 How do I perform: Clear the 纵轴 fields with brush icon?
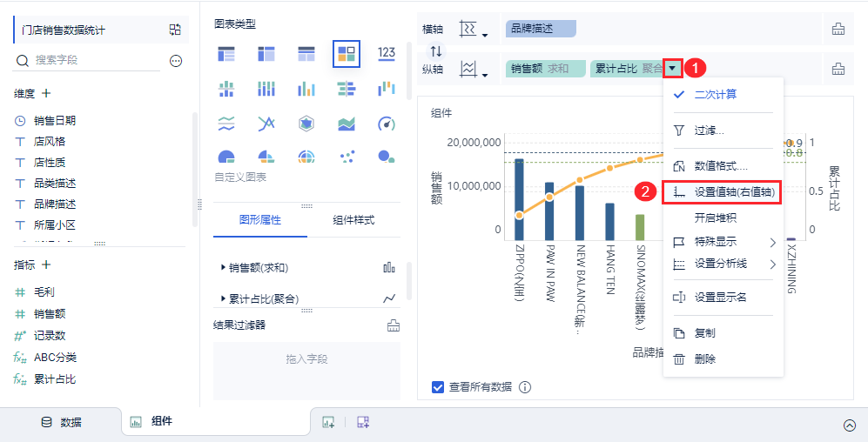tap(838, 69)
